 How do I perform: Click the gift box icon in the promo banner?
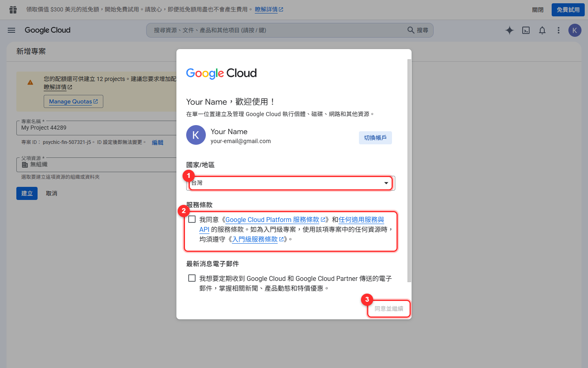coord(13,9)
